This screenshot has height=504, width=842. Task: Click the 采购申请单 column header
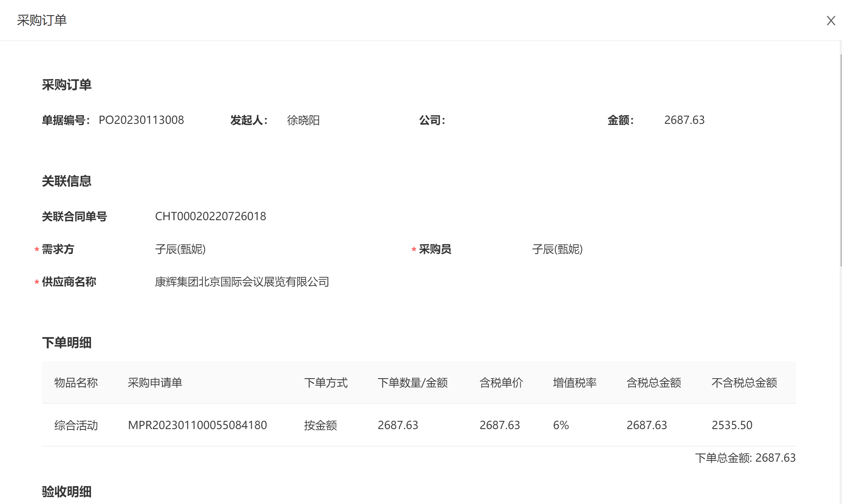(155, 383)
